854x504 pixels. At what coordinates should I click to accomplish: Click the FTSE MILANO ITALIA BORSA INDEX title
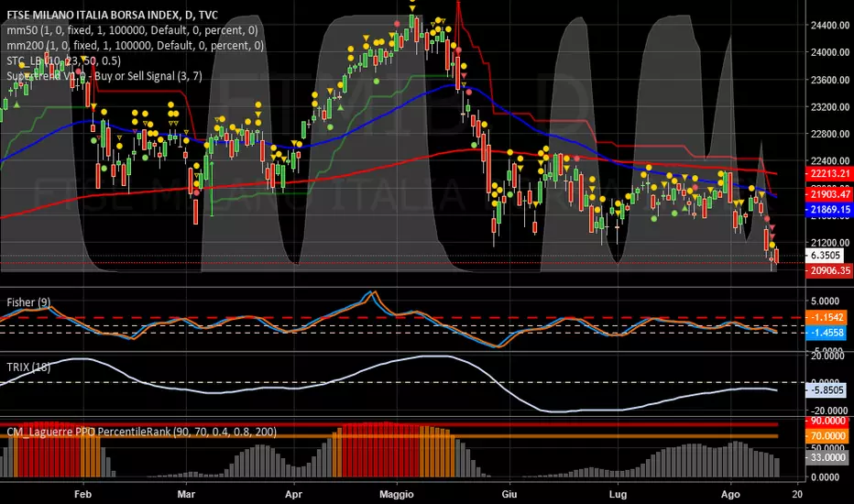point(112,15)
